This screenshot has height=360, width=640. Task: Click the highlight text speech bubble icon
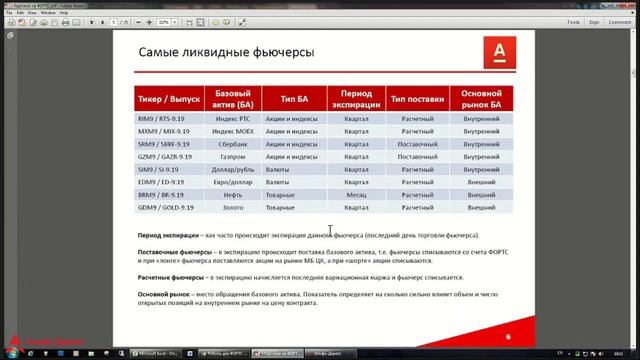tap(227, 22)
